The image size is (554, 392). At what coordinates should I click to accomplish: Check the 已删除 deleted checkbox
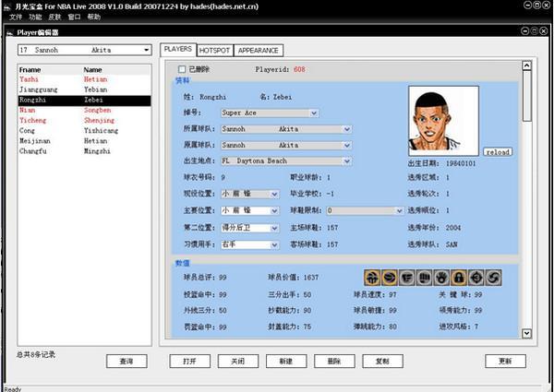click(x=182, y=69)
